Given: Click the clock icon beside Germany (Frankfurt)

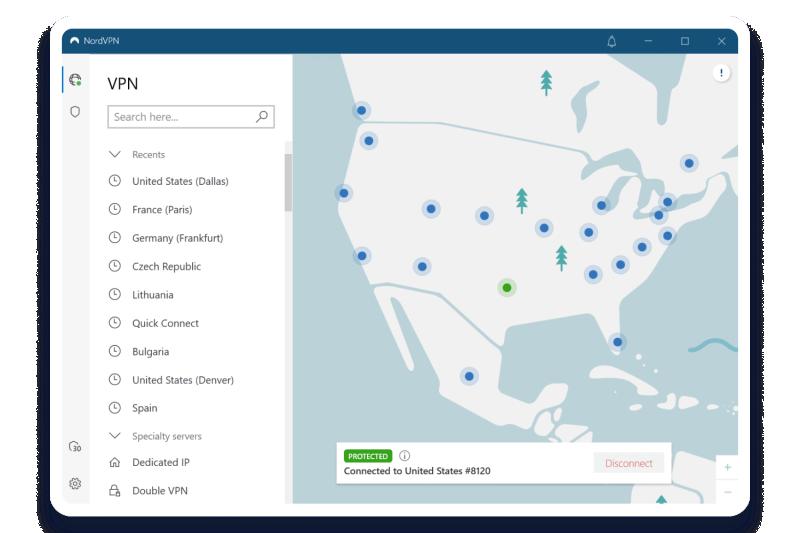Looking at the screenshot, I should click(115, 238).
